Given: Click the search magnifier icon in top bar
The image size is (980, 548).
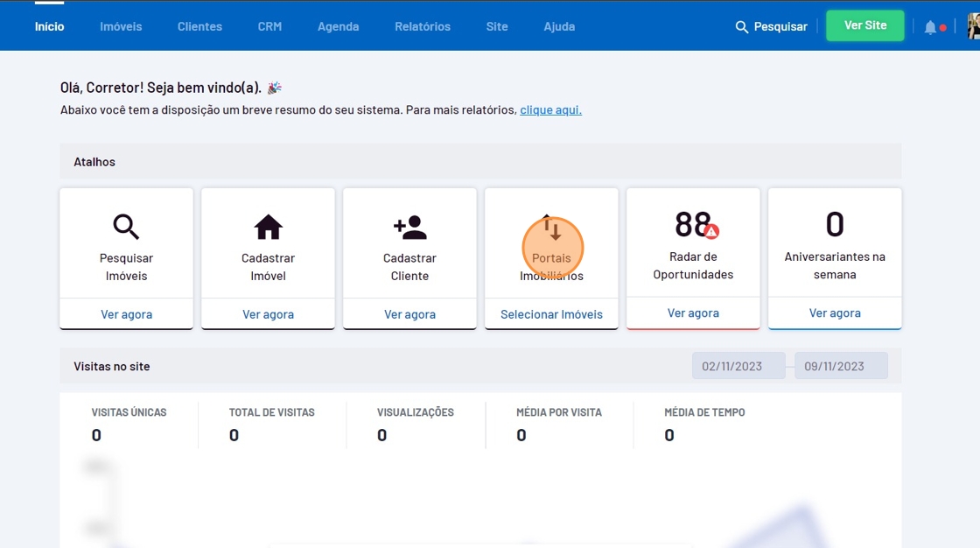Looking at the screenshot, I should (742, 27).
